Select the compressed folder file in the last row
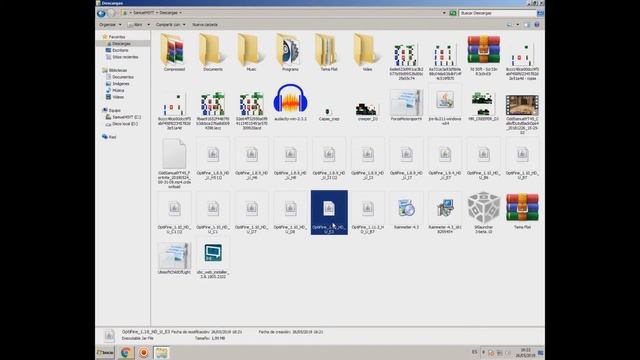This screenshot has width=640, height=360. pyautogui.click(x=174, y=257)
